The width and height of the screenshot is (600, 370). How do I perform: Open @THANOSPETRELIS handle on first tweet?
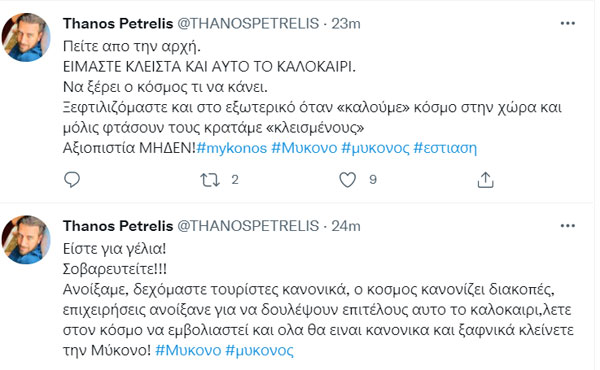click(x=248, y=24)
